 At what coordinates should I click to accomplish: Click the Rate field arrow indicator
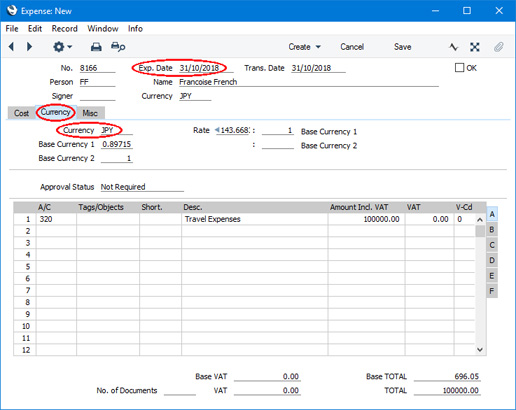click(217, 130)
